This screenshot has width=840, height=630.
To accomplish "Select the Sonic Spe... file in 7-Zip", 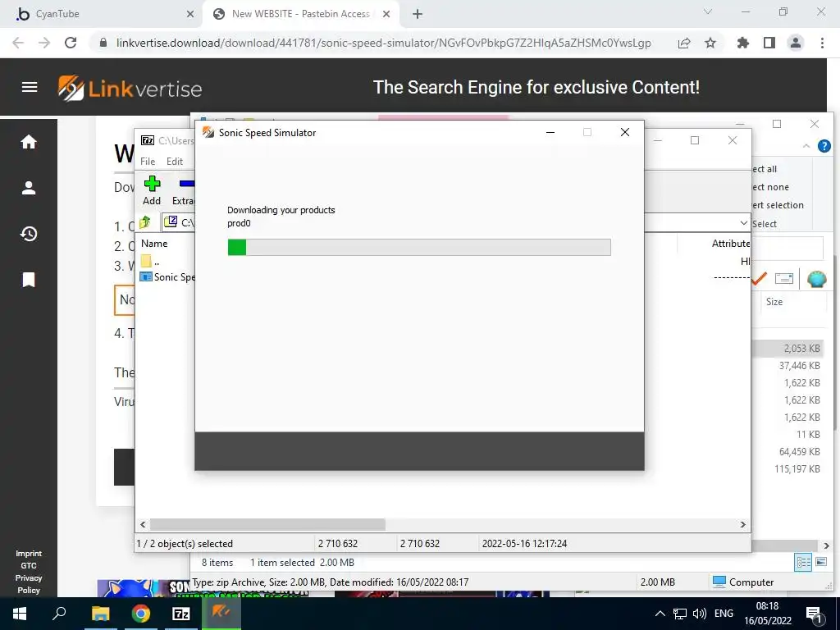I will (167, 277).
